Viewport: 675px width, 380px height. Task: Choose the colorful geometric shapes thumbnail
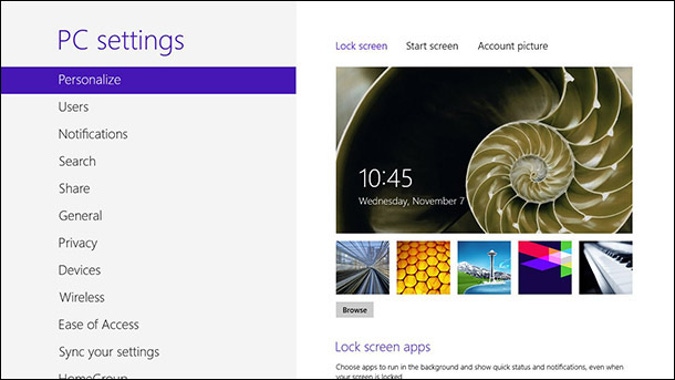click(x=545, y=268)
